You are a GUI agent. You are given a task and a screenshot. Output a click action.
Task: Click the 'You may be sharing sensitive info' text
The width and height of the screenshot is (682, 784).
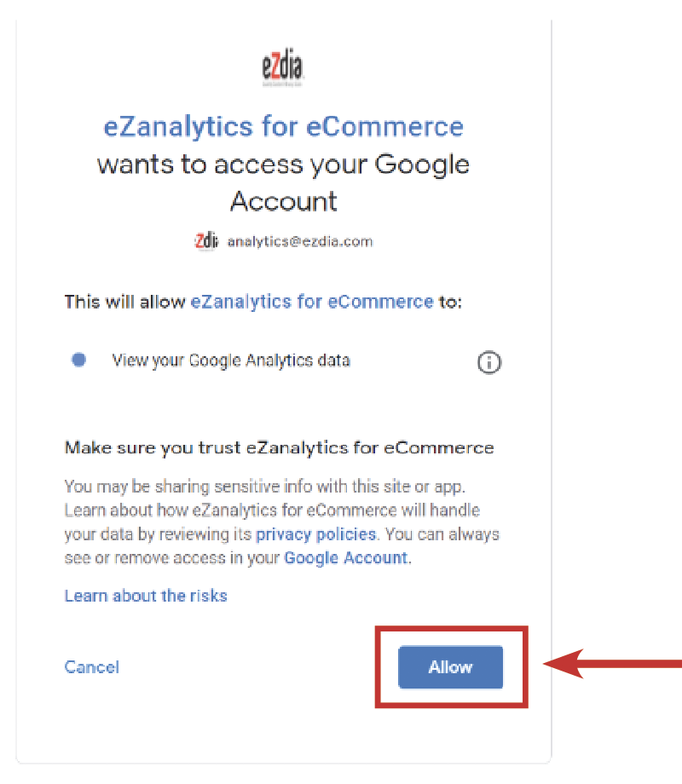(x=264, y=487)
